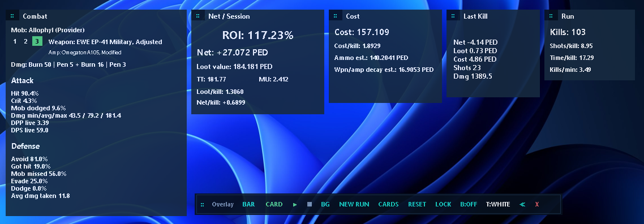Click DPS live 59.0 stat
This screenshot has height=224, width=644.
(29, 131)
